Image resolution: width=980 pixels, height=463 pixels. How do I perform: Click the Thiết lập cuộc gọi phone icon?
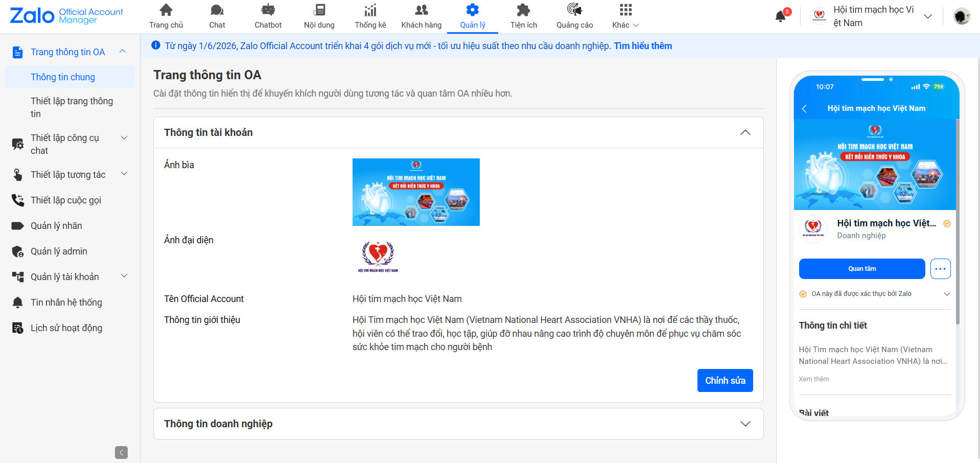click(18, 200)
